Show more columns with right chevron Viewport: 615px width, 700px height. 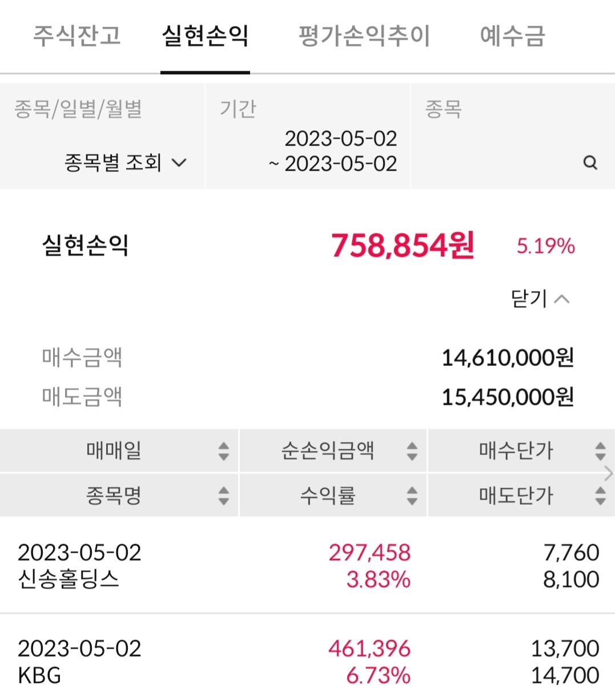pos(609,473)
